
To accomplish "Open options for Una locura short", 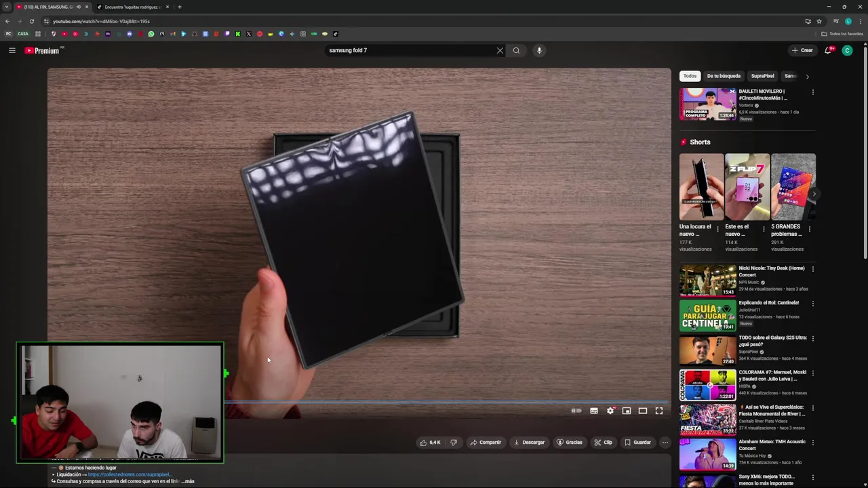I will pos(717,229).
